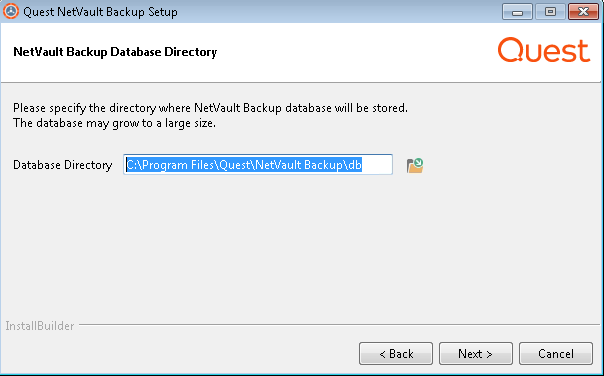Viewport: 604px width, 376px height.
Task: Click the Quest NetVault Backup Setup title text
Action: tap(101, 12)
